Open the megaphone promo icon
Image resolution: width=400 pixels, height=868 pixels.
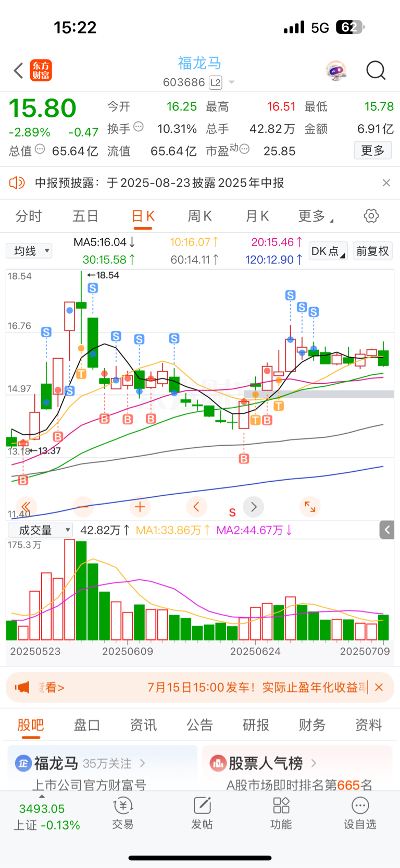(22, 687)
